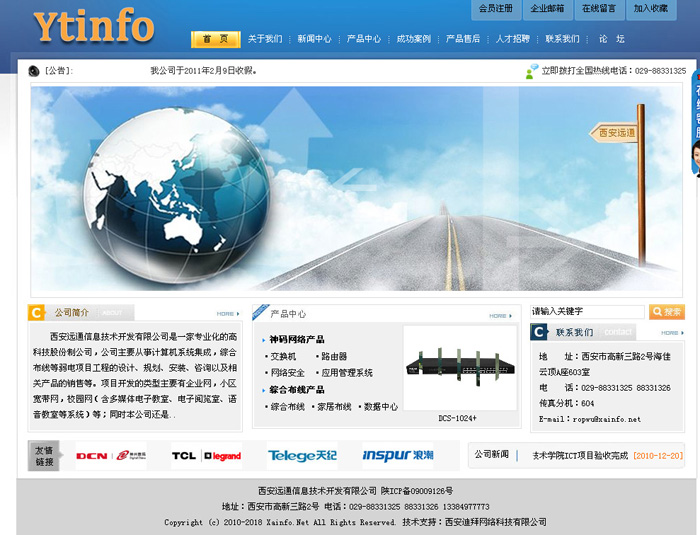Click 西安迪拜网络科技有限公司 tech support link

pos(496,522)
